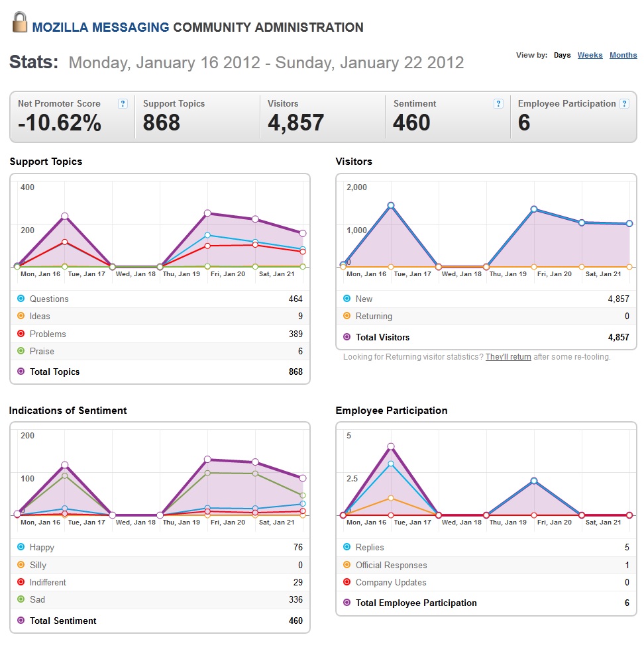Switch view to Months

[x=623, y=55]
